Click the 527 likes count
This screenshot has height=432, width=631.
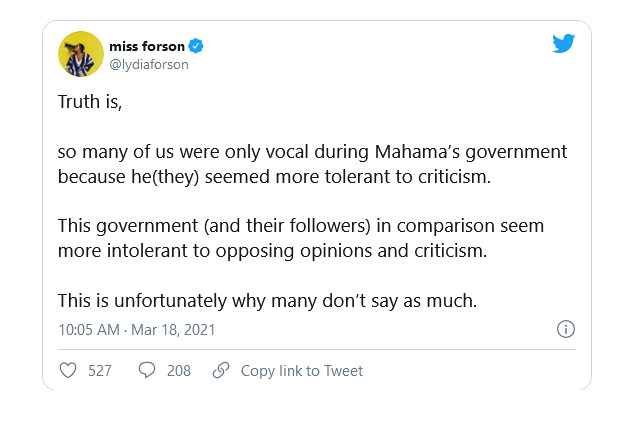(100, 370)
